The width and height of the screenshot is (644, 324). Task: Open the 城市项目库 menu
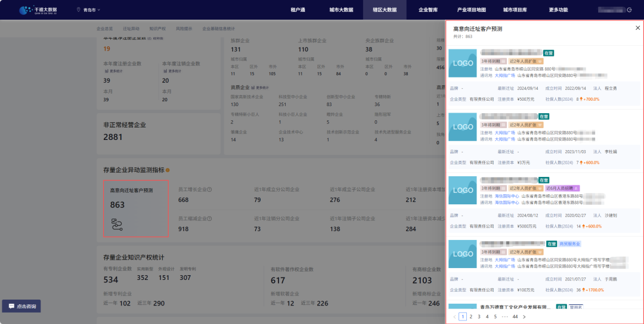coord(515,10)
